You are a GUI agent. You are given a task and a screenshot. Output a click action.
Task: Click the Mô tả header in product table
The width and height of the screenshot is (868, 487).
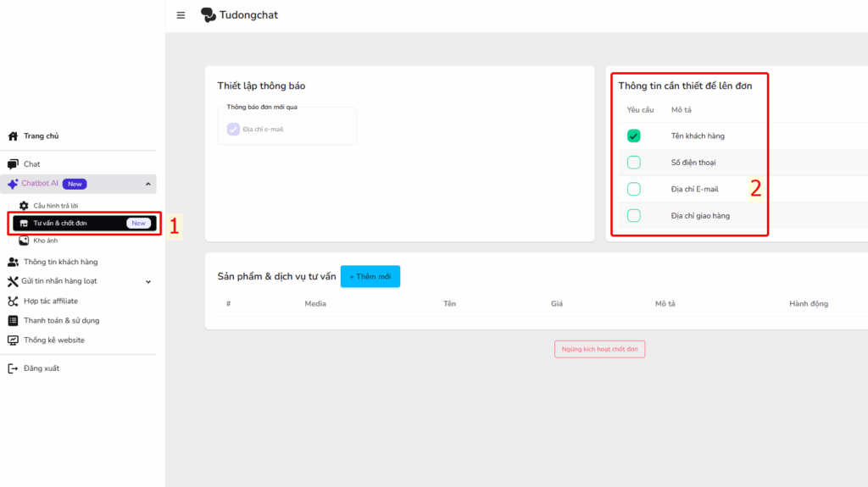tap(665, 304)
